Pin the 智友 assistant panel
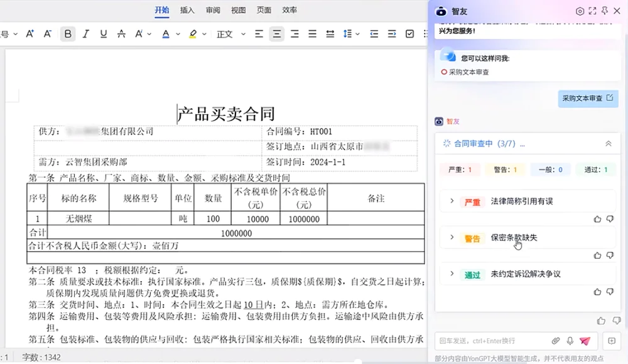The image size is (628, 364). pyautogui.click(x=604, y=11)
